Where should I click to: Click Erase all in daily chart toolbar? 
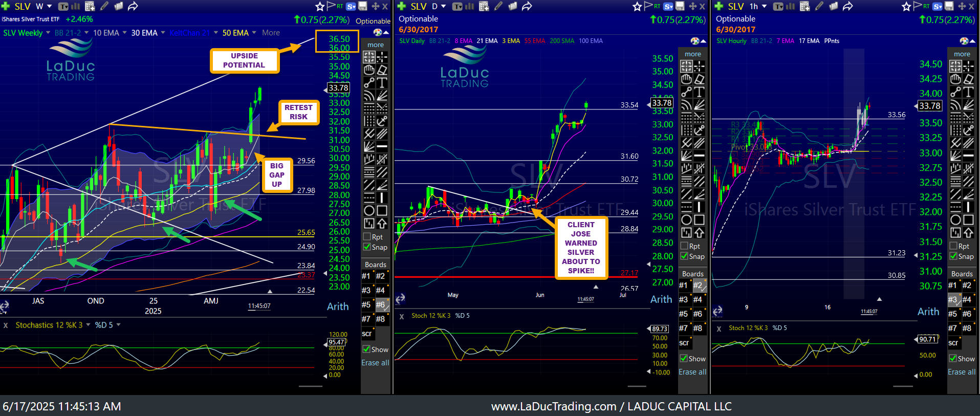692,372
